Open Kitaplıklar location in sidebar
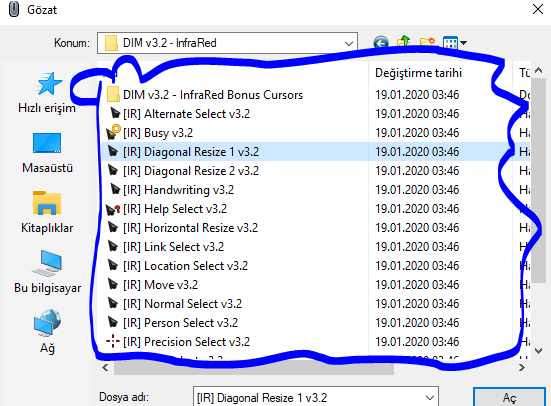 pyautogui.click(x=47, y=213)
